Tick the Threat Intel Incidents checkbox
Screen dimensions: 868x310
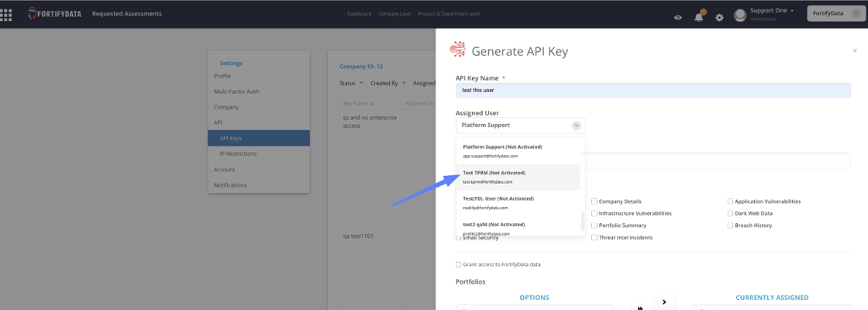(594, 237)
